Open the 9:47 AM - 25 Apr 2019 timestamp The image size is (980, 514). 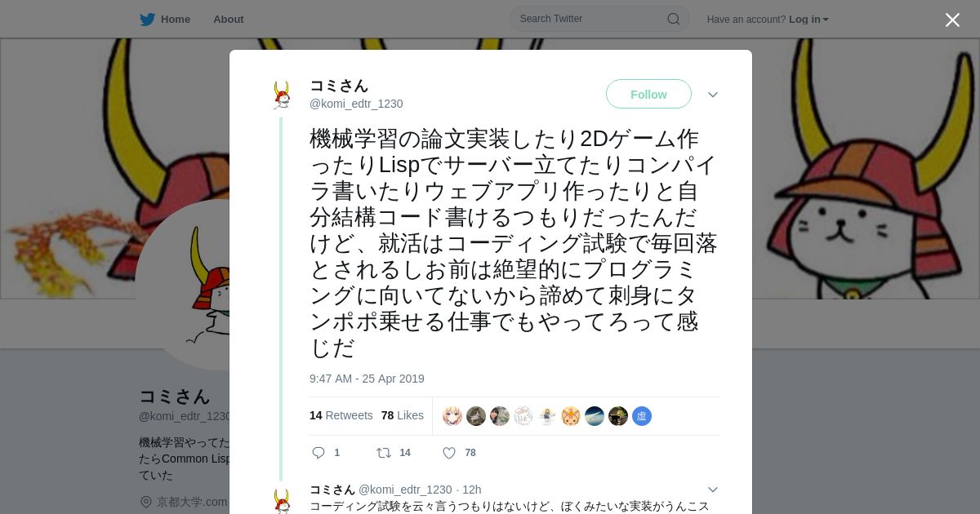367,379
